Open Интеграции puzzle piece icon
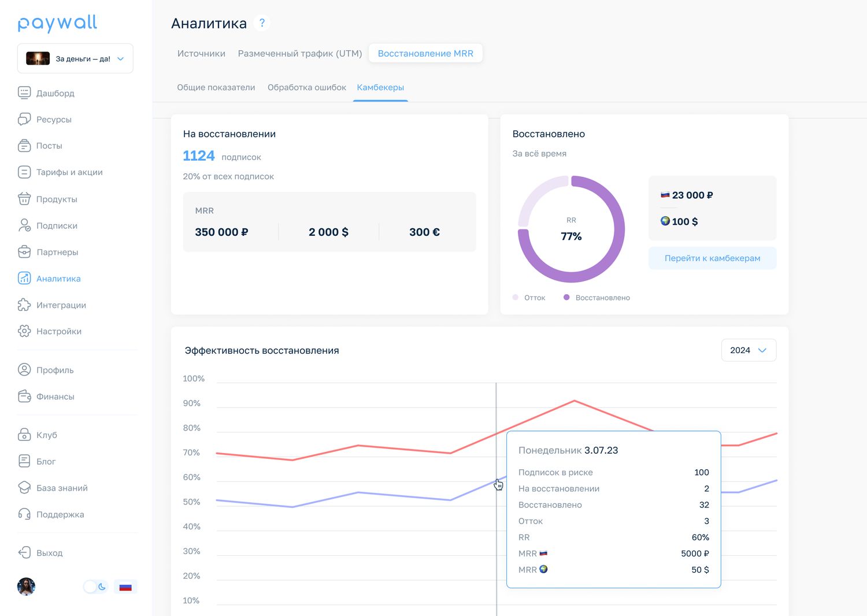 (x=24, y=305)
